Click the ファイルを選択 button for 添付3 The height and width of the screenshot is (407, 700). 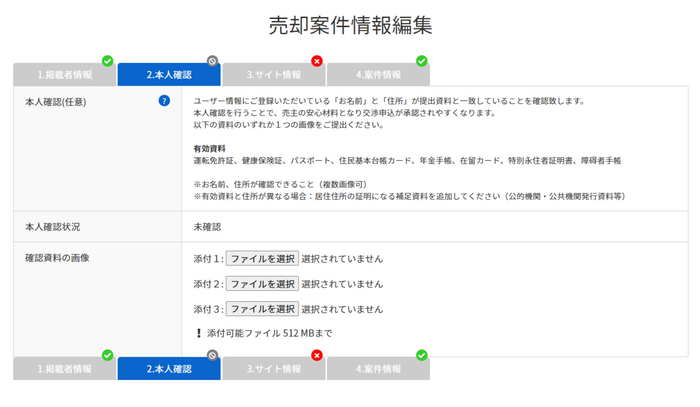click(261, 309)
